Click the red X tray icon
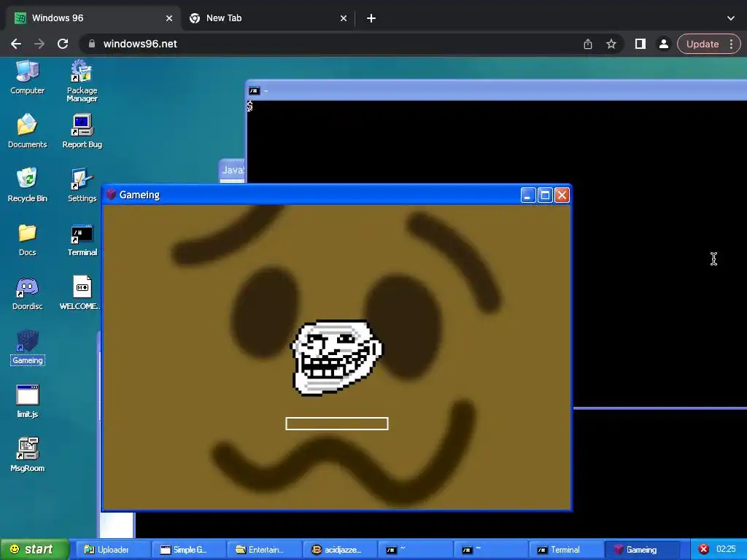The image size is (747, 560). (704, 549)
